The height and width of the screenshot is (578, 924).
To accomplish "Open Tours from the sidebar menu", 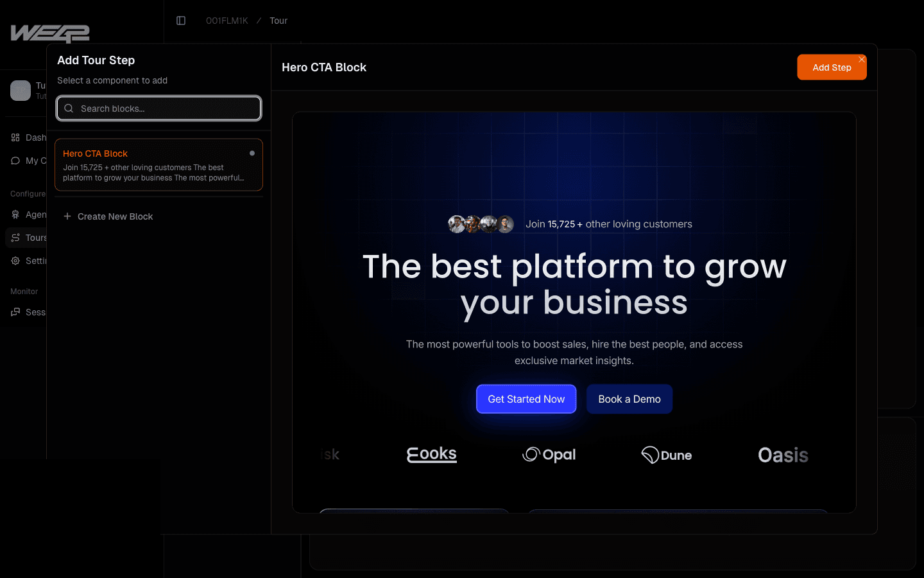I will [26, 238].
